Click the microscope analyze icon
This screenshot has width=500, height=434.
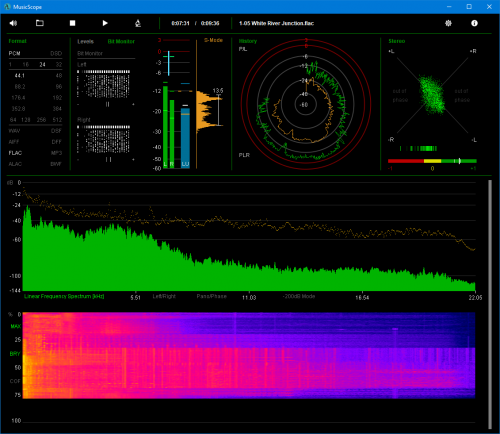pyautogui.click(x=138, y=23)
